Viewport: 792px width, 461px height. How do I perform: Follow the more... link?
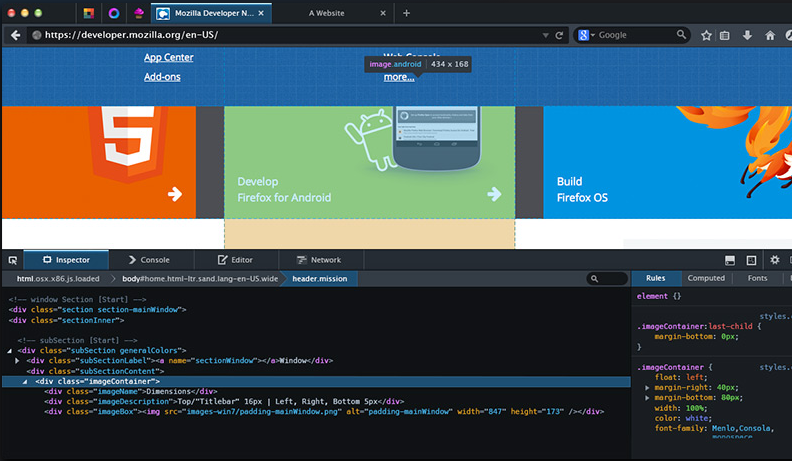point(399,77)
